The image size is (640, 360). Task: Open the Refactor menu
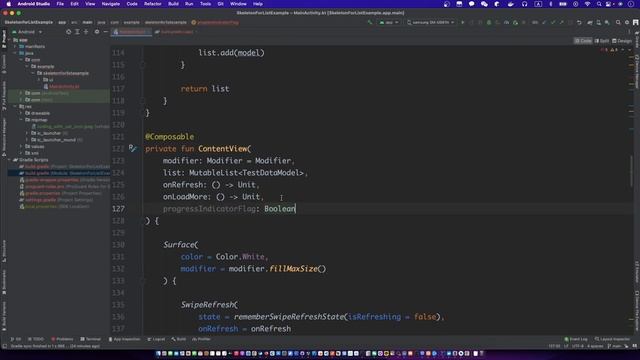coord(153,4)
